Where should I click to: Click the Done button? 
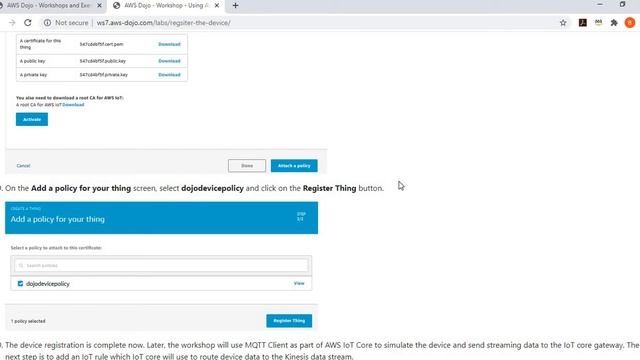click(x=247, y=166)
